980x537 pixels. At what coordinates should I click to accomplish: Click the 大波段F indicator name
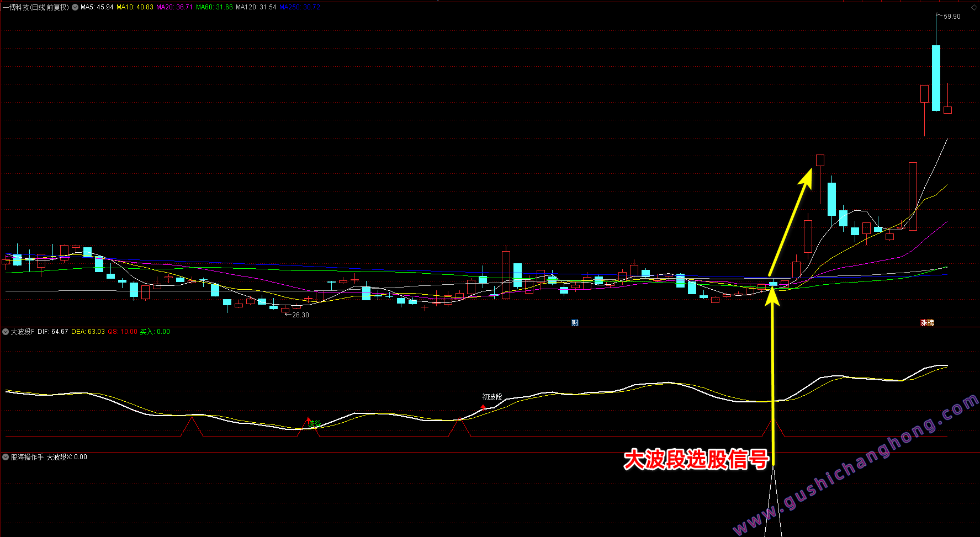pos(22,332)
